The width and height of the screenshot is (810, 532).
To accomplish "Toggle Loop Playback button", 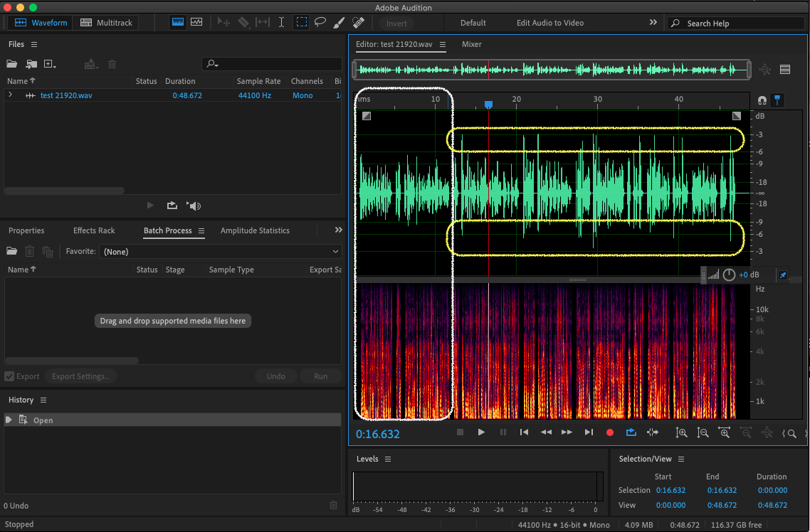I will (631, 432).
